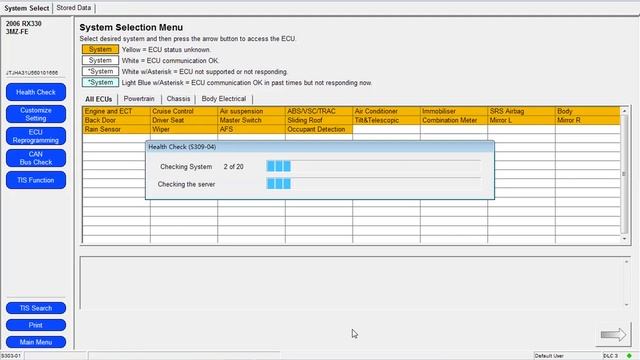Click the DLC 3 status entry
This screenshot has width=640, height=360.
coord(610,356)
